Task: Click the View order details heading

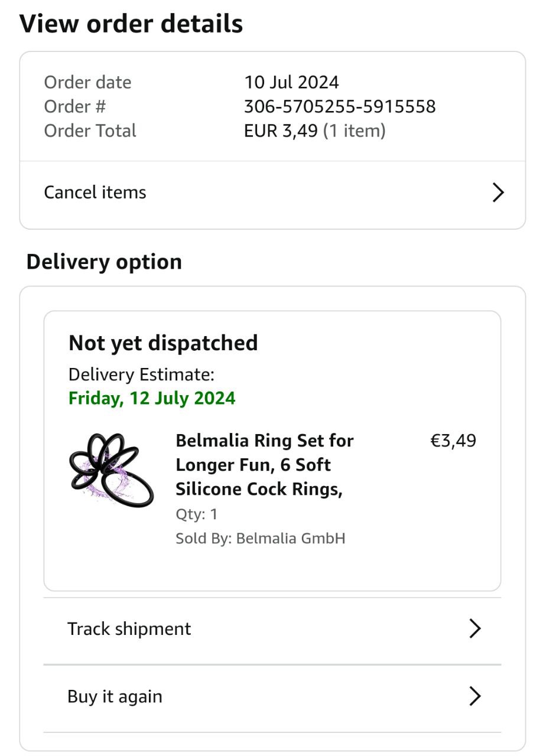Action: (x=131, y=24)
